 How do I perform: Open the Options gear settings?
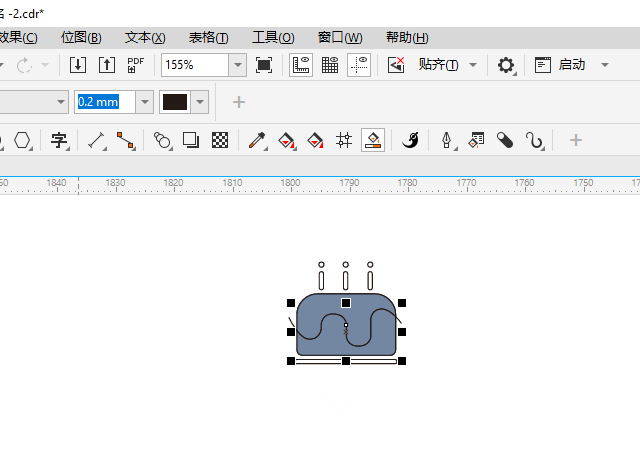pyautogui.click(x=506, y=65)
